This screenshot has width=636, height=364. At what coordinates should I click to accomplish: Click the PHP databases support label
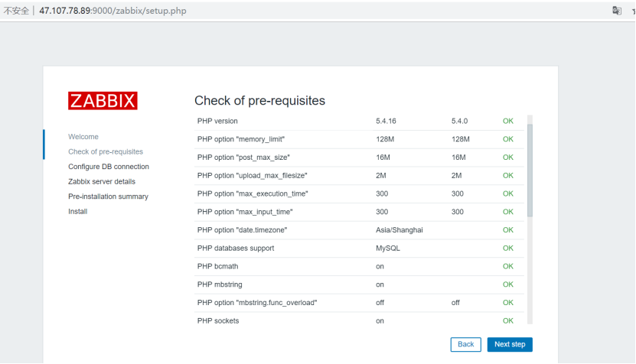(x=236, y=248)
